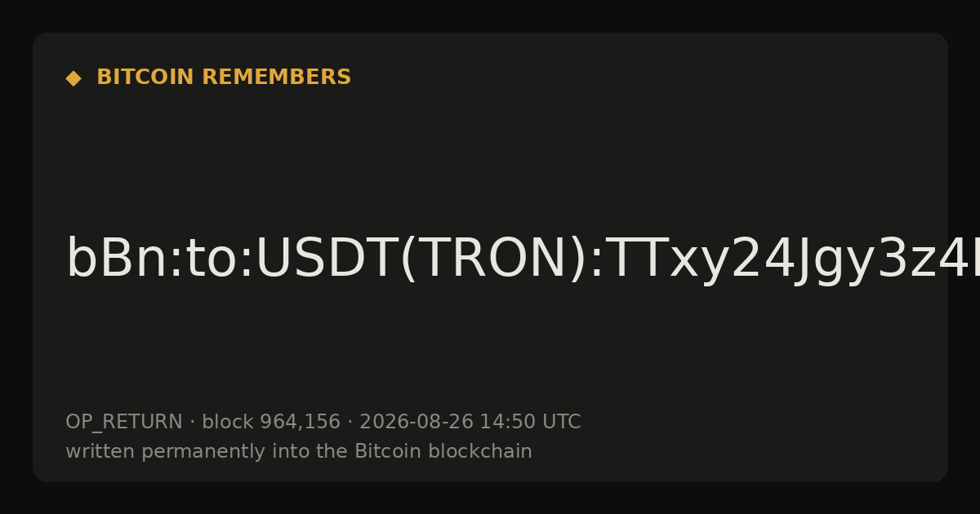Click the 14:50 UTC time text
This screenshot has height=514, width=980.
[x=530, y=423]
